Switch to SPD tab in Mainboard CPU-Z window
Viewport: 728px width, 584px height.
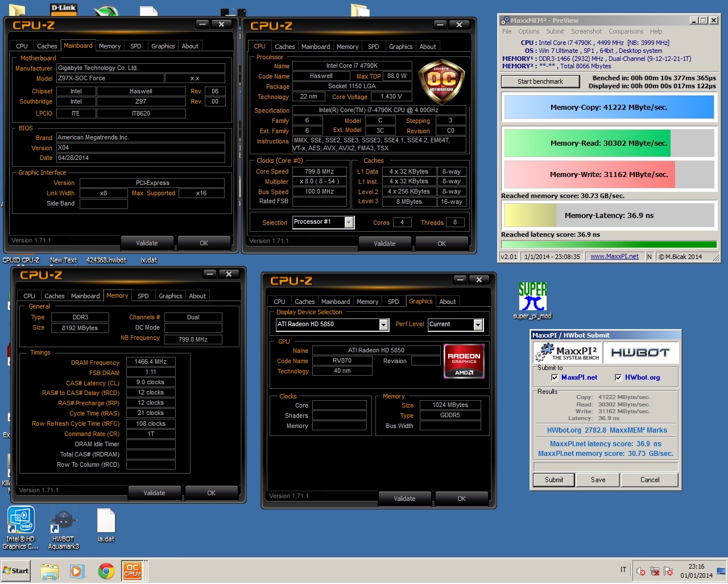click(136, 46)
